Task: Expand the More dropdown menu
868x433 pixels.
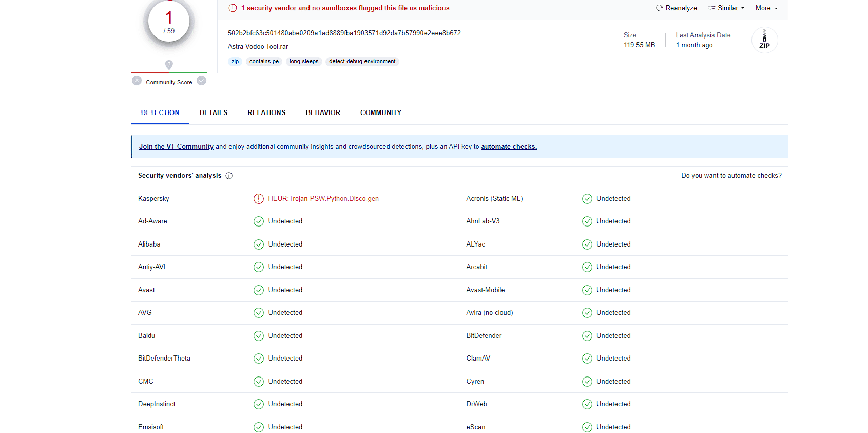Action: (766, 8)
